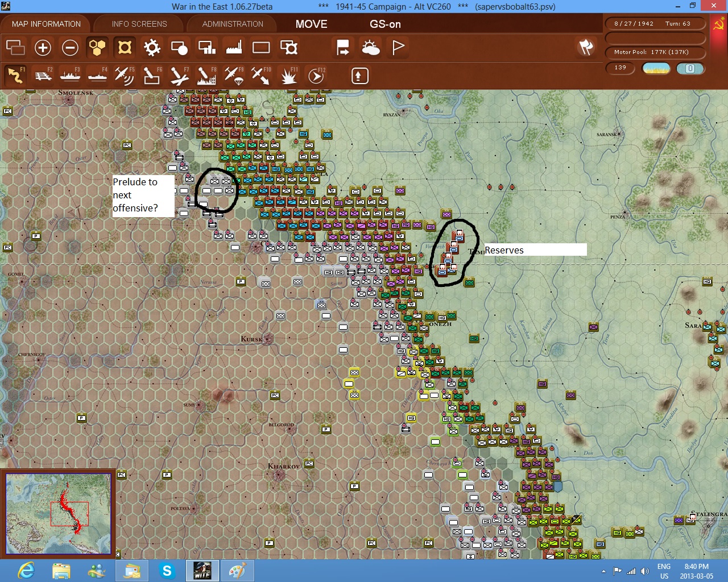Select F7 bomb airfield mode icon
Screen dimensions: 728x582
[x=179, y=75]
